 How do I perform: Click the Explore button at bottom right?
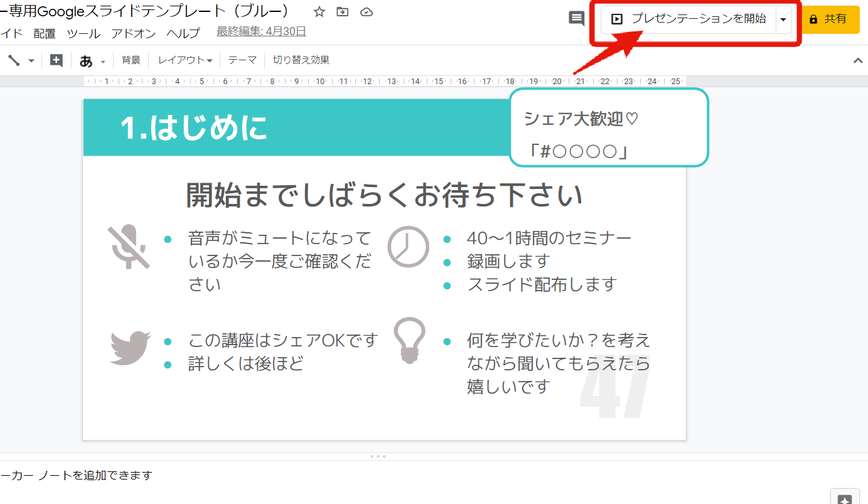(845, 496)
